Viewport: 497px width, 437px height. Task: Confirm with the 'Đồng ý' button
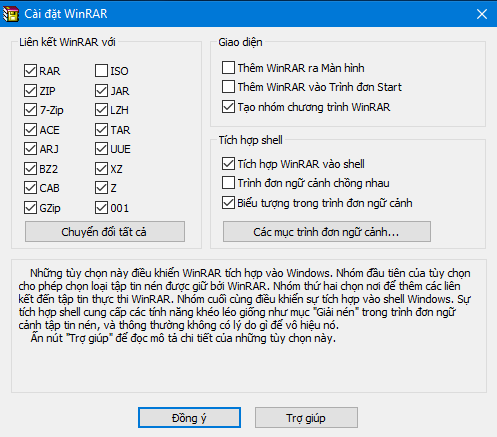point(189,418)
